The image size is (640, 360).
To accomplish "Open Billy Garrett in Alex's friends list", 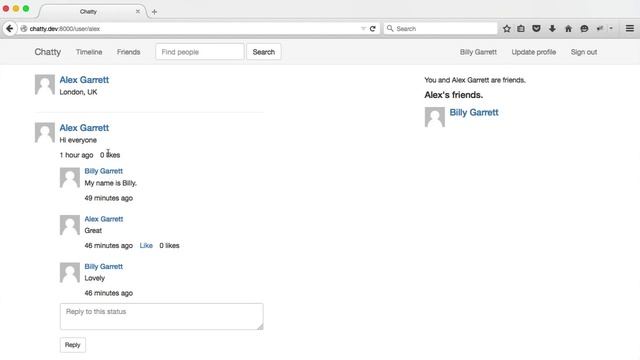I will (x=474, y=112).
